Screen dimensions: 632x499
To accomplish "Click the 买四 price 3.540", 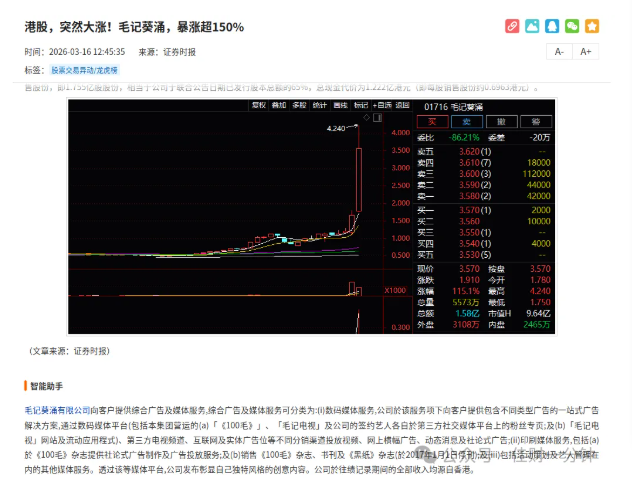I will pos(469,243).
